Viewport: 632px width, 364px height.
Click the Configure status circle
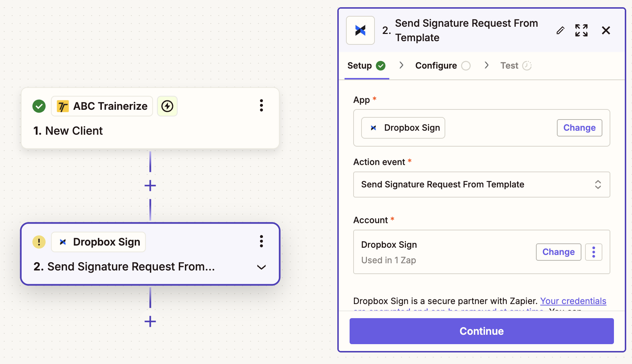[x=466, y=66]
